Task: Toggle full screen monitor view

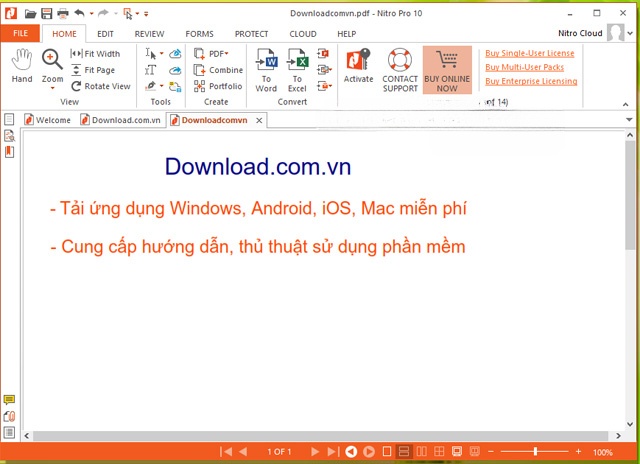Action: click(457, 451)
